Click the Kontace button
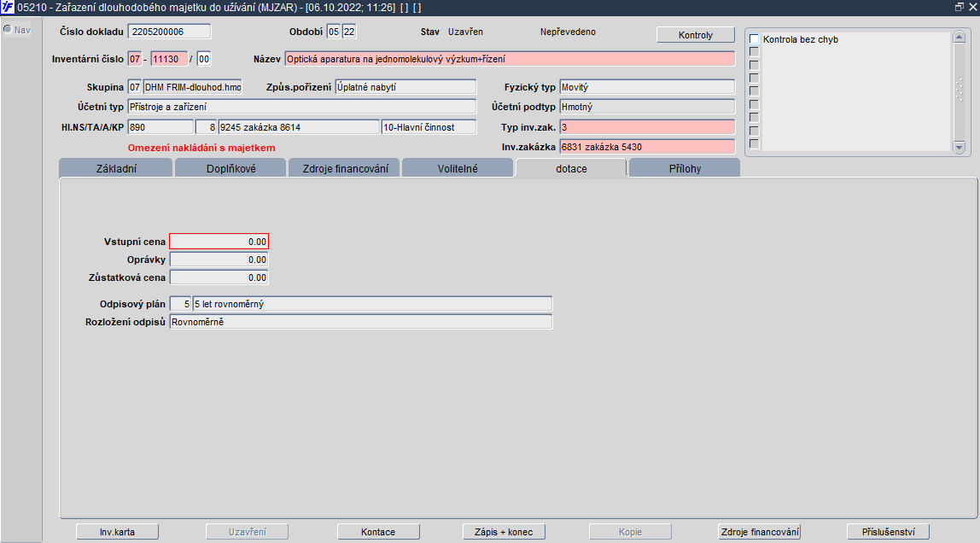 (x=378, y=532)
